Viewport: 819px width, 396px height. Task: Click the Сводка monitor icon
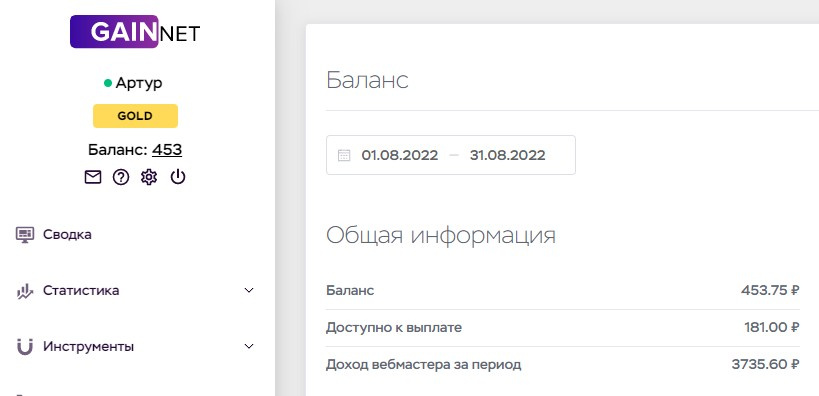click(x=25, y=235)
